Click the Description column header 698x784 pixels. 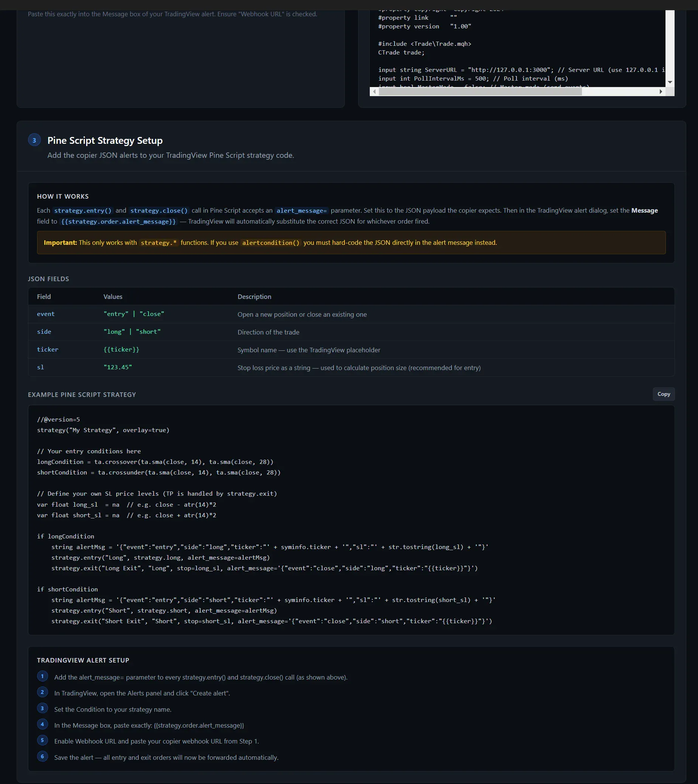click(254, 297)
